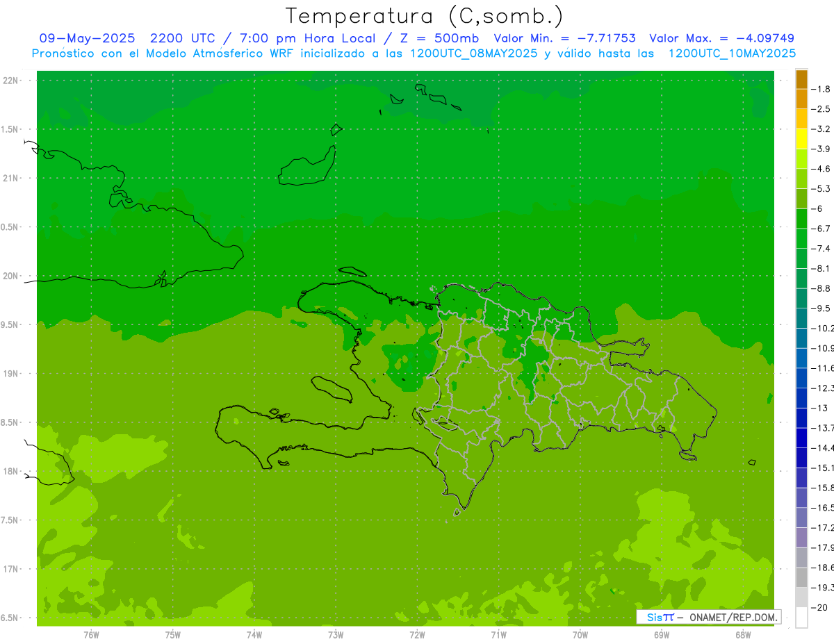Select the date text '09-May-2025'
The image size is (834, 644).
87,38
